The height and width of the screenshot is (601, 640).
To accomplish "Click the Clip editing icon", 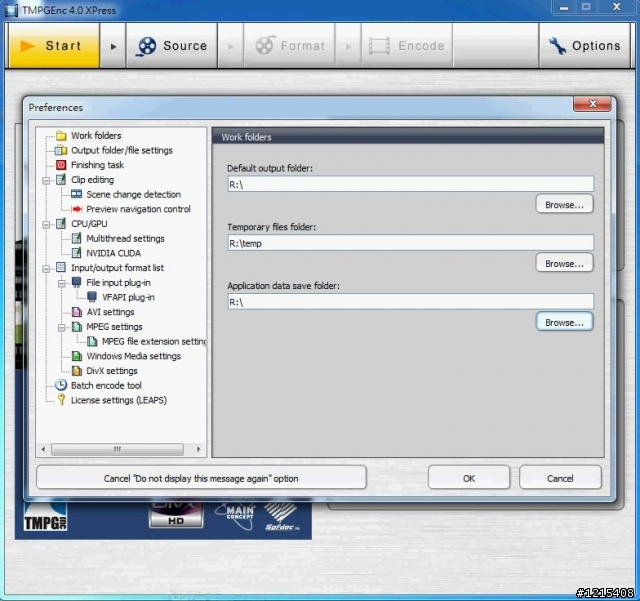I will pos(61,180).
